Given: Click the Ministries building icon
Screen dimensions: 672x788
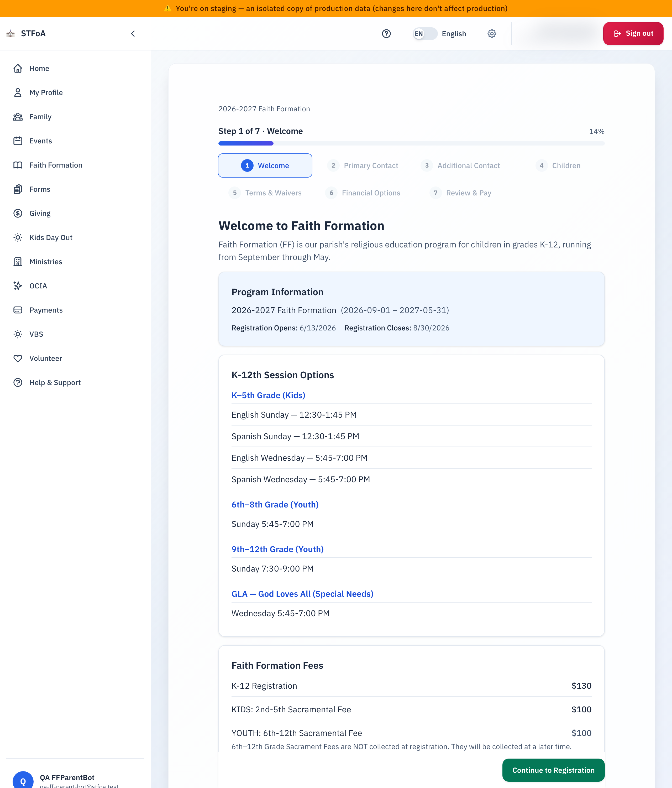Looking at the screenshot, I should 18,262.
